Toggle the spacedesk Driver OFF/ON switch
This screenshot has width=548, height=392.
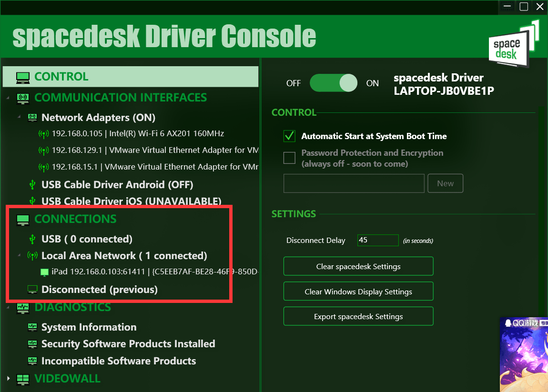(334, 83)
